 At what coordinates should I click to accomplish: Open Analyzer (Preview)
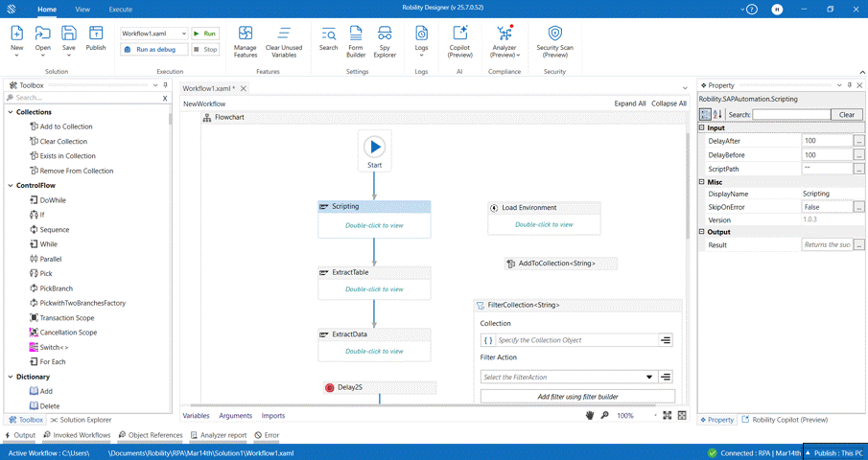504,41
